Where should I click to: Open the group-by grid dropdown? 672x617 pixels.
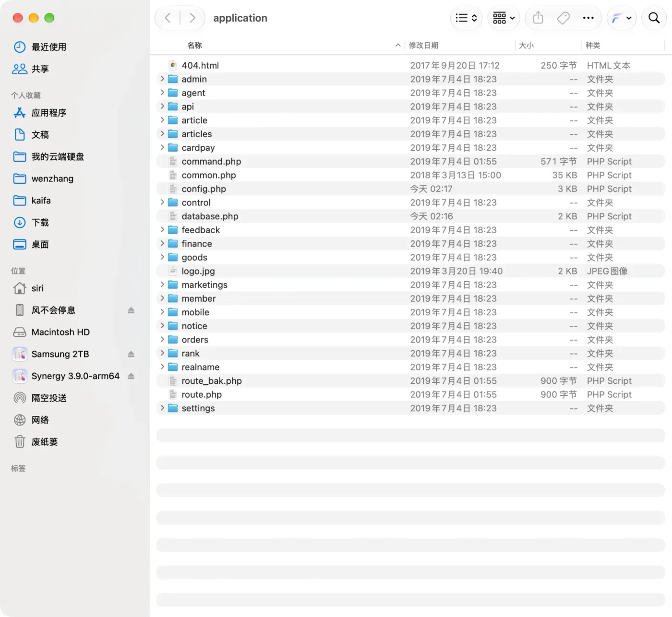(504, 18)
